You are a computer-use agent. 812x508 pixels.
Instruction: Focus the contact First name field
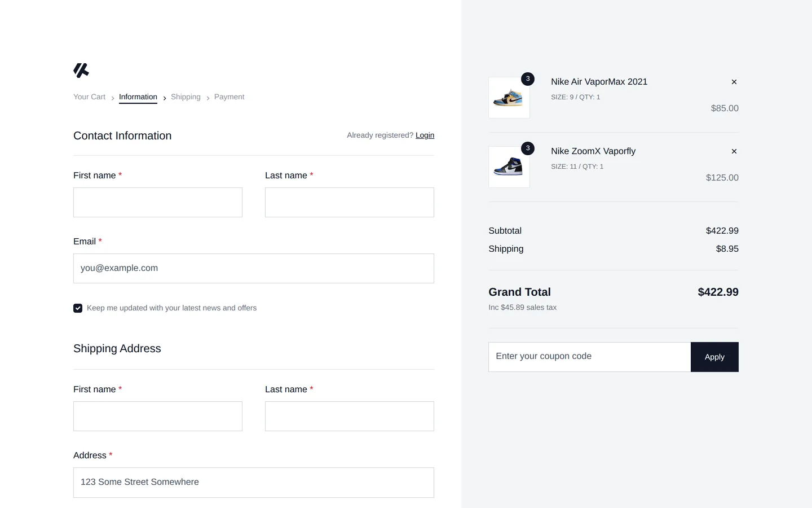(x=158, y=202)
